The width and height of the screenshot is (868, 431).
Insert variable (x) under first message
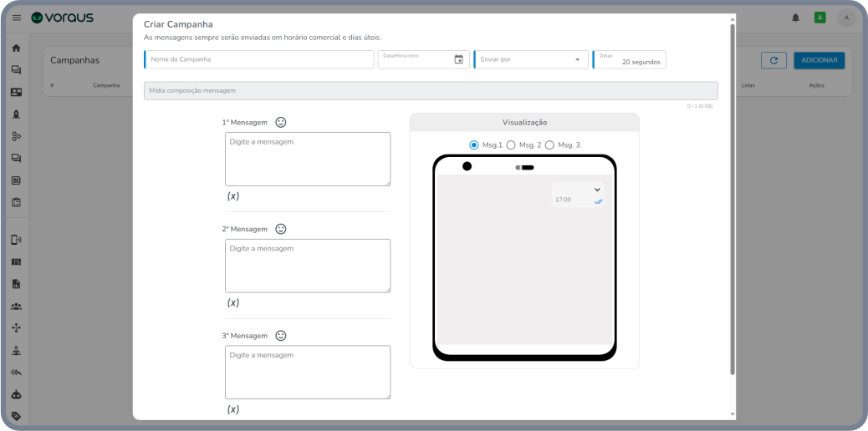pyautogui.click(x=233, y=196)
